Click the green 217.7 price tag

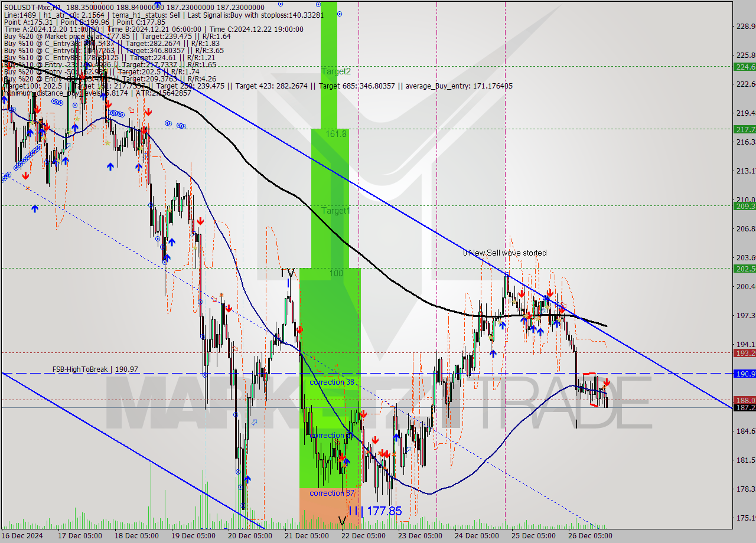(x=744, y=129)
